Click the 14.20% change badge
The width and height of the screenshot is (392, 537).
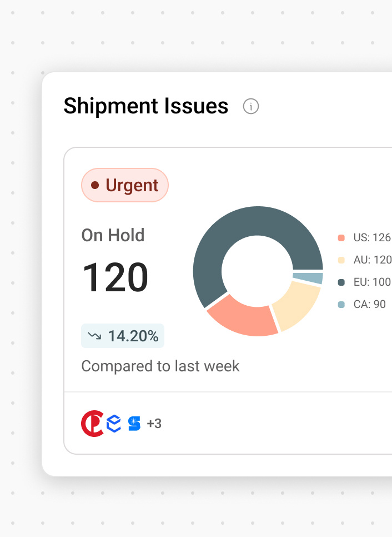coord(123,336)
